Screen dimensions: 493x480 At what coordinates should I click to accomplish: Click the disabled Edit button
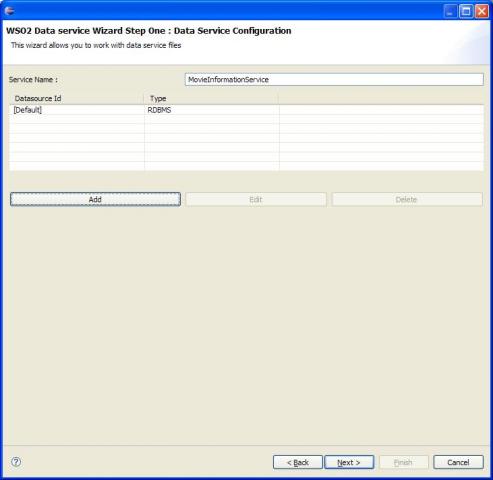point(256,199)
